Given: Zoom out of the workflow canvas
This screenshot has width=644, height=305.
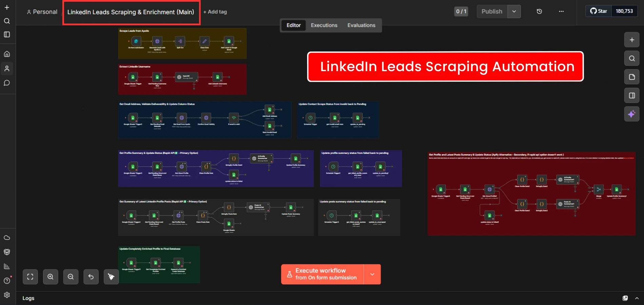Looking at the screenshot, I should 71,277.
